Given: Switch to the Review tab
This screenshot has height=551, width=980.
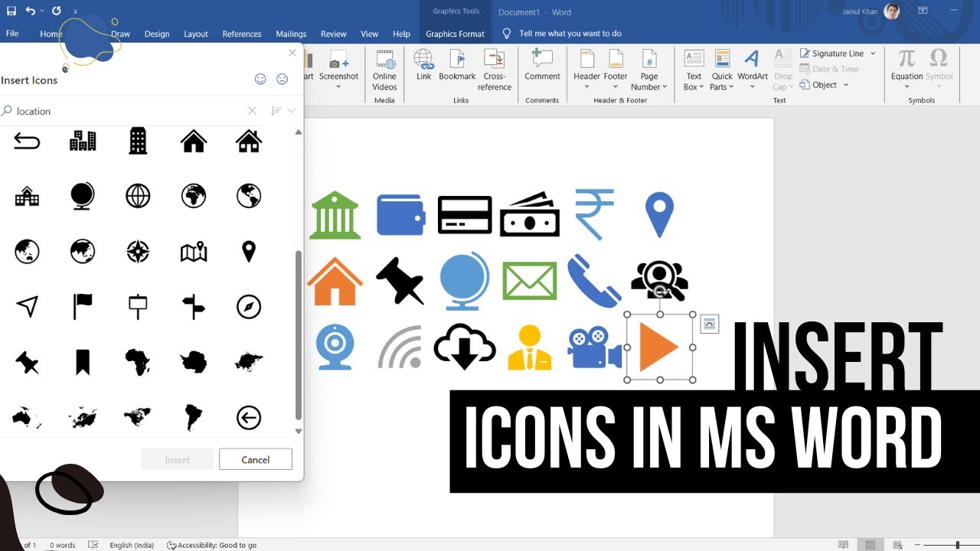Looking at the screenshot, I should 334,34.
